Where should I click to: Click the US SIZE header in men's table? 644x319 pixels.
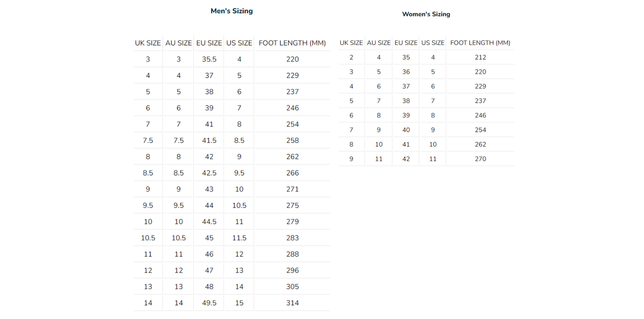click(x=239, y=43)
